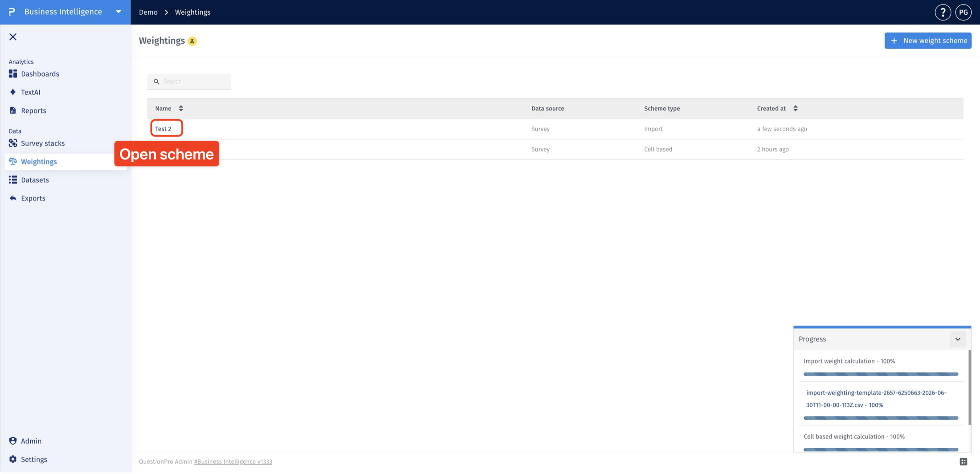Screen dimensions: 980x474
Task: Open the Test 2 weighting scheme
Action: [163, 129]
